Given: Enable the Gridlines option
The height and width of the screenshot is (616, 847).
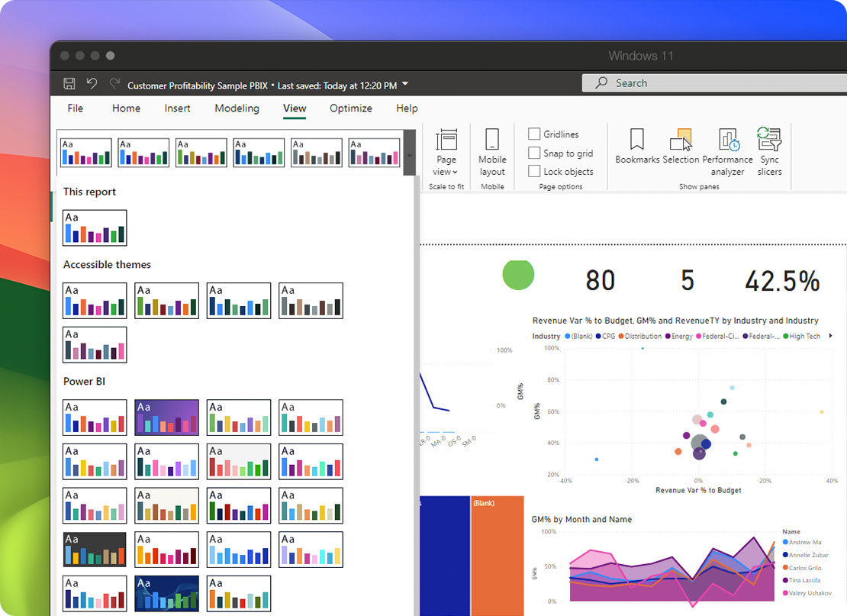Looking at the screenshot, I should point(535,134).
